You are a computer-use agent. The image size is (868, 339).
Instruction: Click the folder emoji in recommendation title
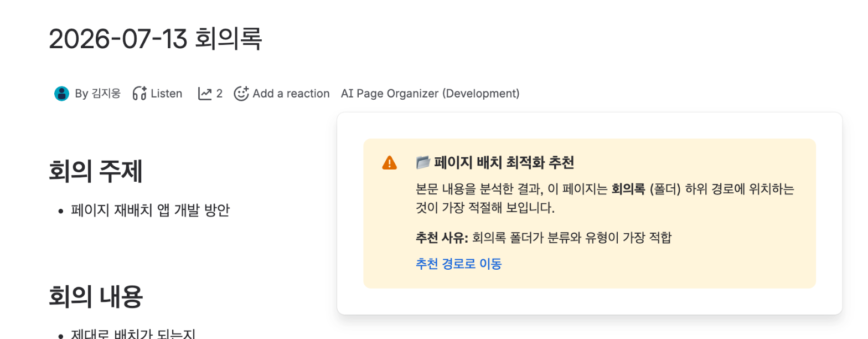point(423,162)
